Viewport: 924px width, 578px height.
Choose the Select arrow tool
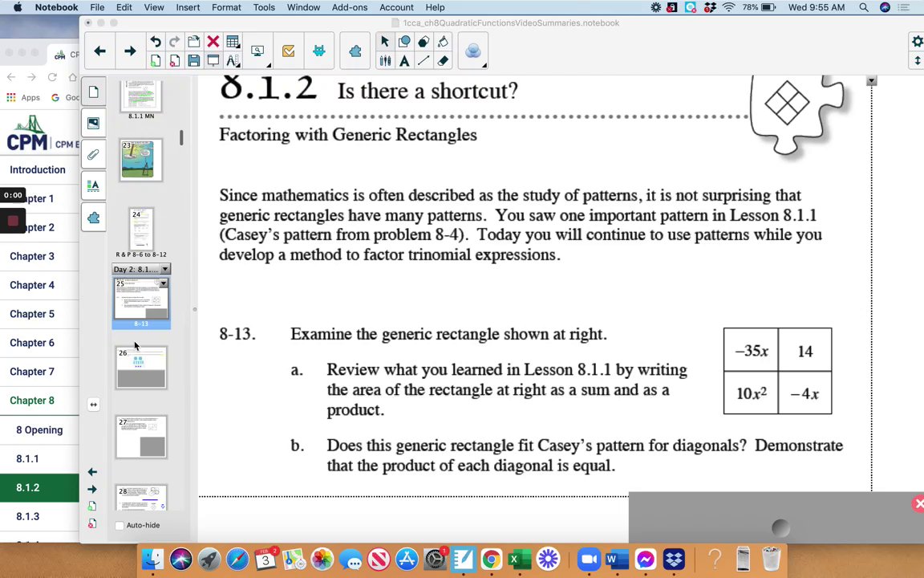coord(385,41)
